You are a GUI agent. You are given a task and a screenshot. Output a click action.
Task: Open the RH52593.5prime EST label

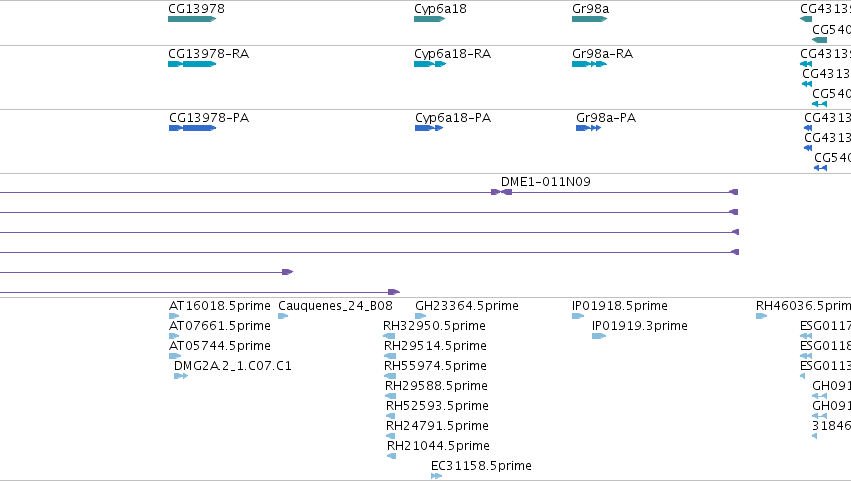pyautogui.click(x=437, y=406)
